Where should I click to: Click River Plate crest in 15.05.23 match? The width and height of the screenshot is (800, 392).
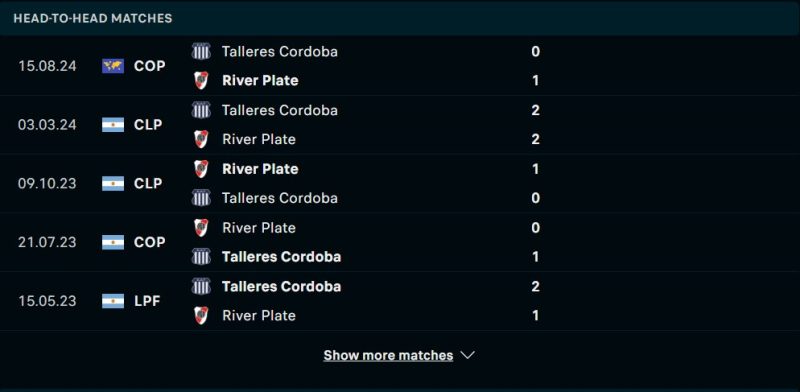point(201,315)
